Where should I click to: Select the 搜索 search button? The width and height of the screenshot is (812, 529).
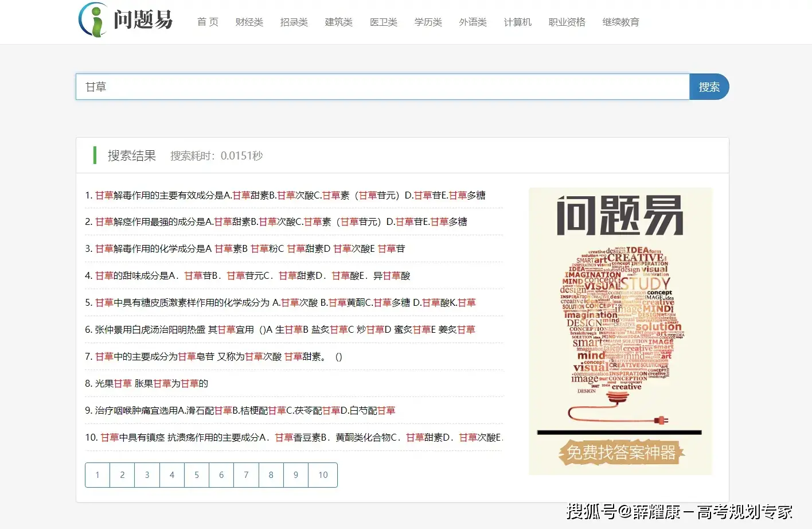[709, 86]
